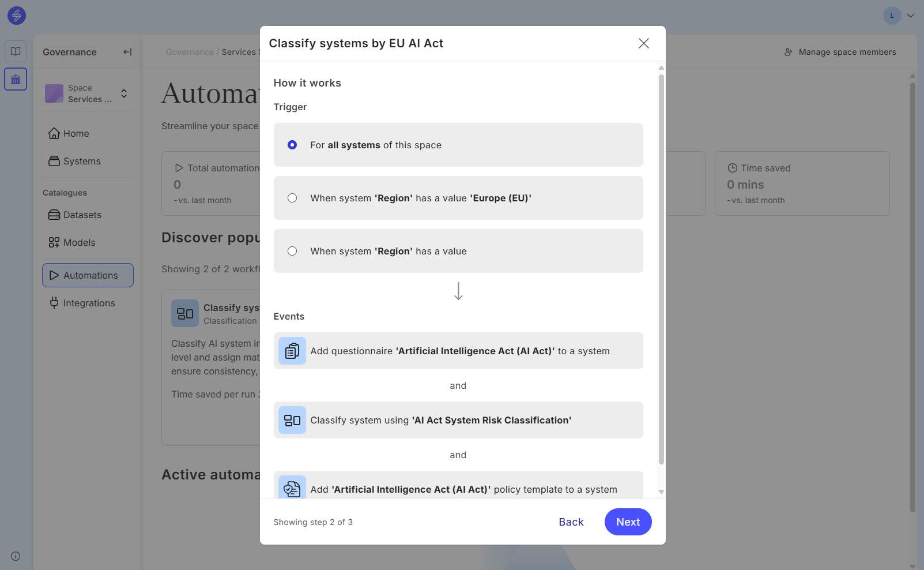This screenshot has height=570, width=924.
Task: Open the user account menu chevron
Action: (x=911, y=16)
